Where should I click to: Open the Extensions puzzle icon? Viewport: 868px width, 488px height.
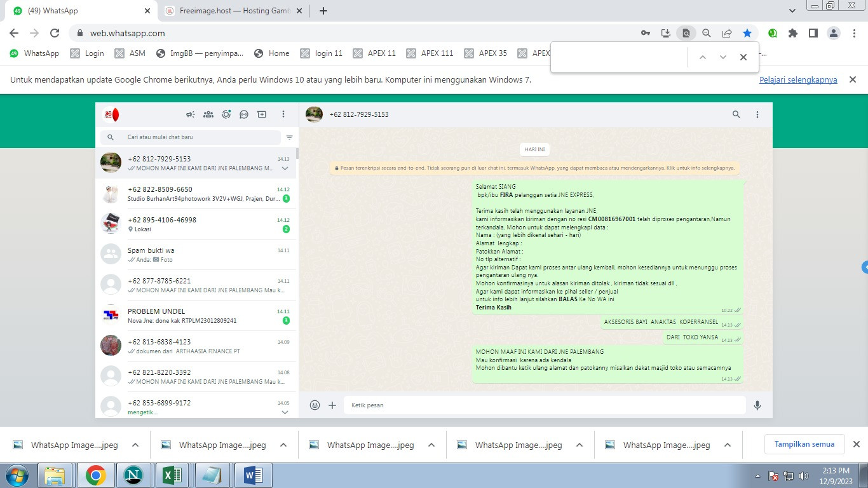point(793,33)
